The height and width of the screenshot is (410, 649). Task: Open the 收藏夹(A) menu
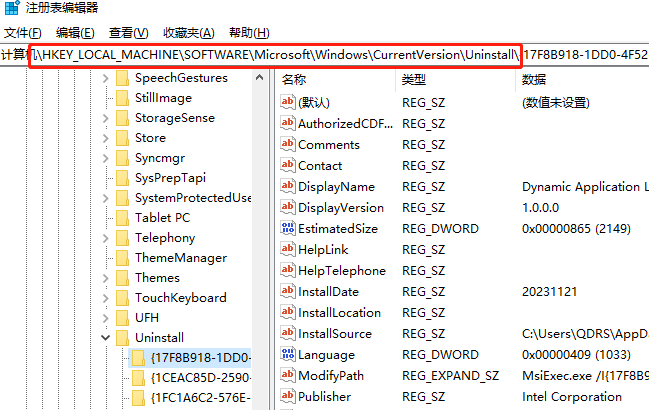click(189, 33)
